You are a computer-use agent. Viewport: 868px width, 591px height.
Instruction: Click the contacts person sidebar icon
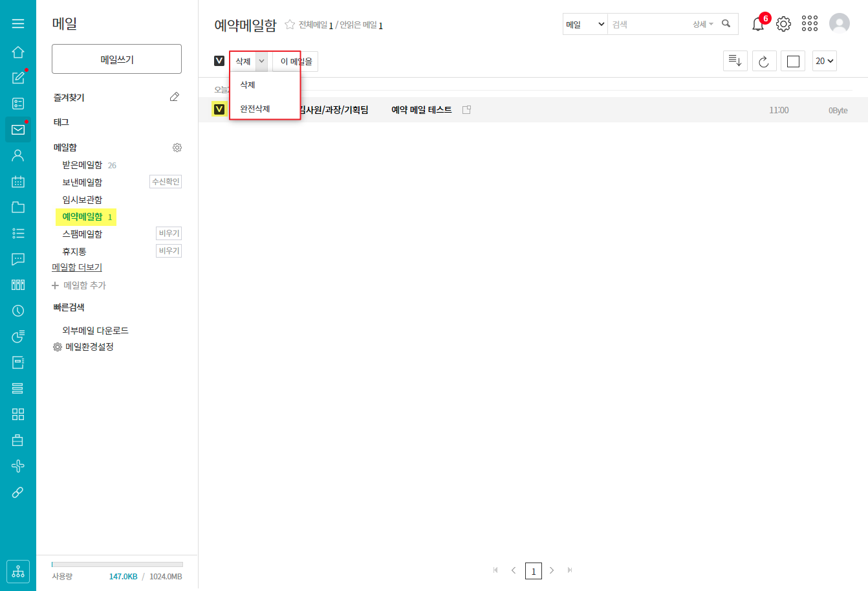coord(18,155)
